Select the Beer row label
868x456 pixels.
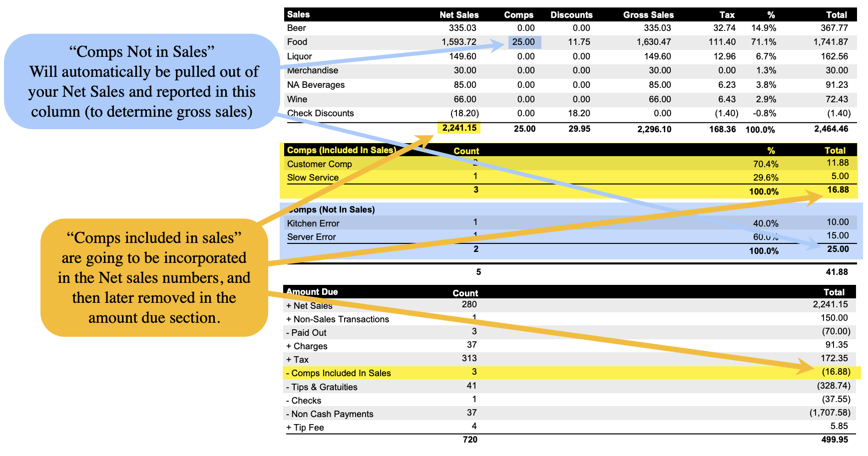297,28
